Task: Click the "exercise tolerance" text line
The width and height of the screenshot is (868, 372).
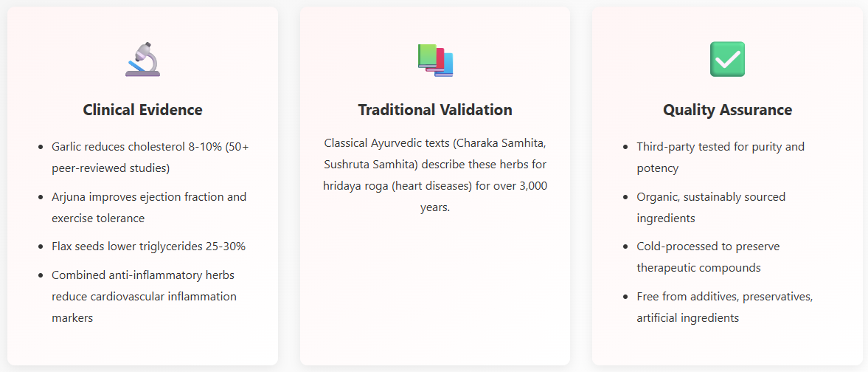Action: [x=98, y=218]
